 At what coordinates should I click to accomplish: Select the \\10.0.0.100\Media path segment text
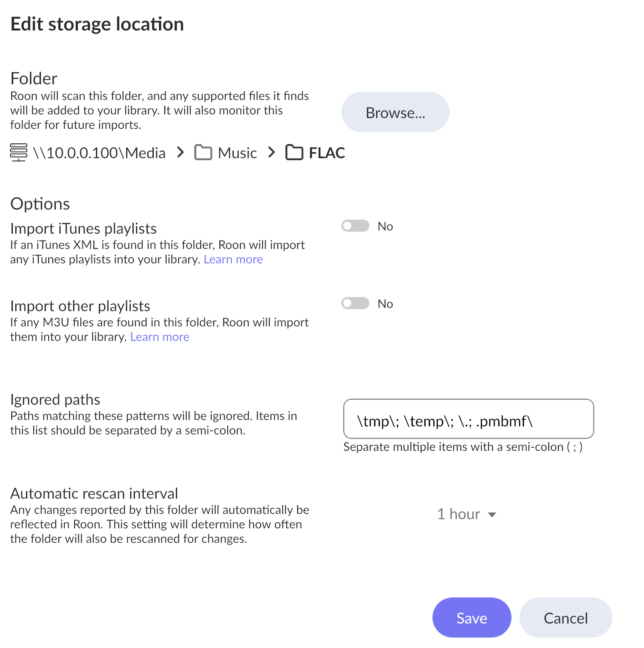coord(99,153)
